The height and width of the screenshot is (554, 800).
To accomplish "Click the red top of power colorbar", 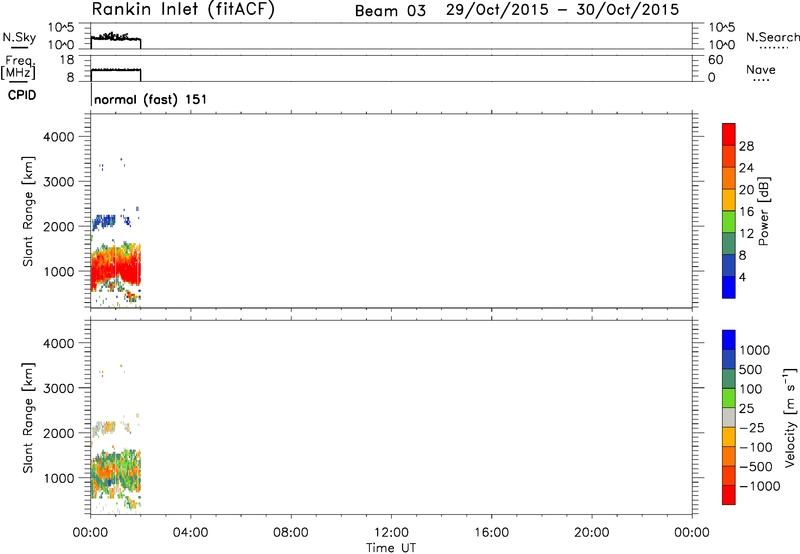I will 729,134.
